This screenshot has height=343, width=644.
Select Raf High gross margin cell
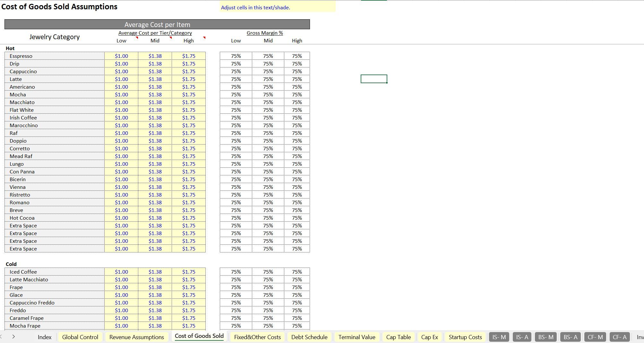click(297, 133)
